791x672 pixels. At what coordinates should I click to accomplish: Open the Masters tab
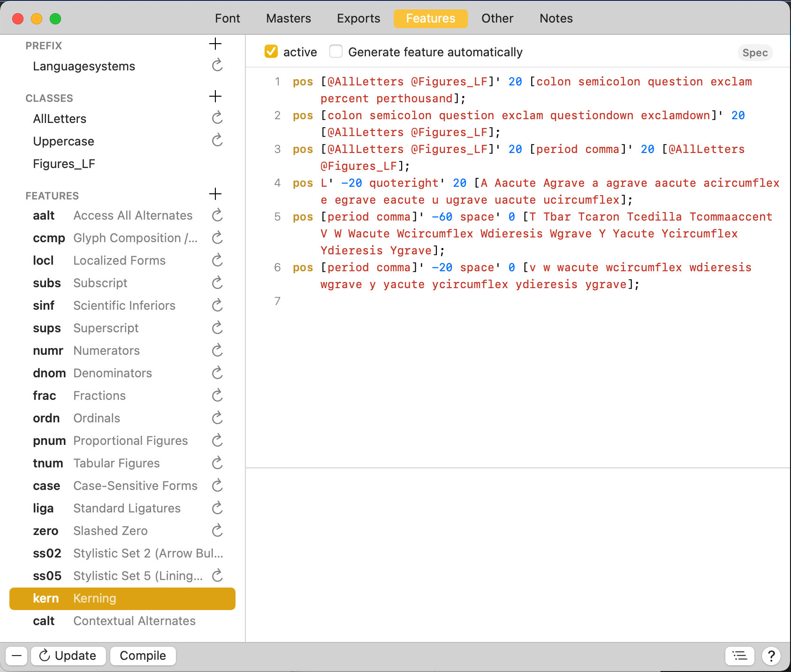coord(288,18)
